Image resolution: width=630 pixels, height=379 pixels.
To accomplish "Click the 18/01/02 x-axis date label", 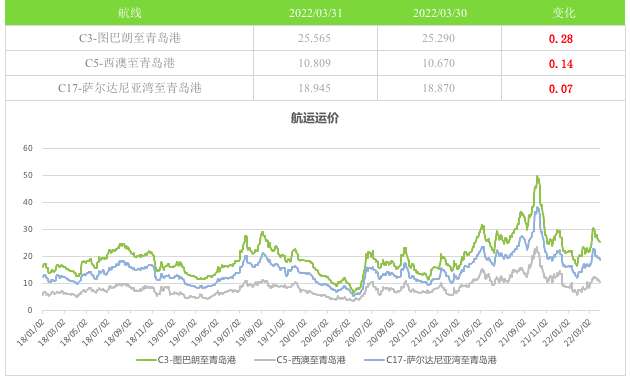I will tap(31, 333).
